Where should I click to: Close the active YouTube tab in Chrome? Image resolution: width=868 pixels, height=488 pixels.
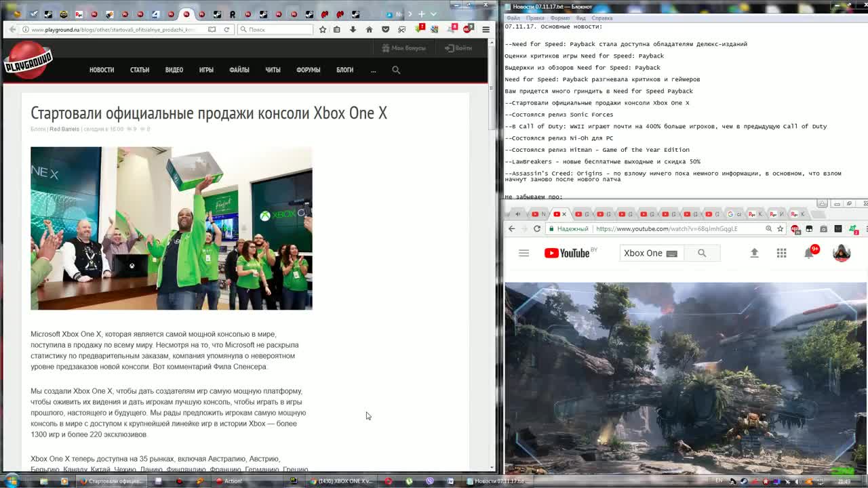pos(564,214)
